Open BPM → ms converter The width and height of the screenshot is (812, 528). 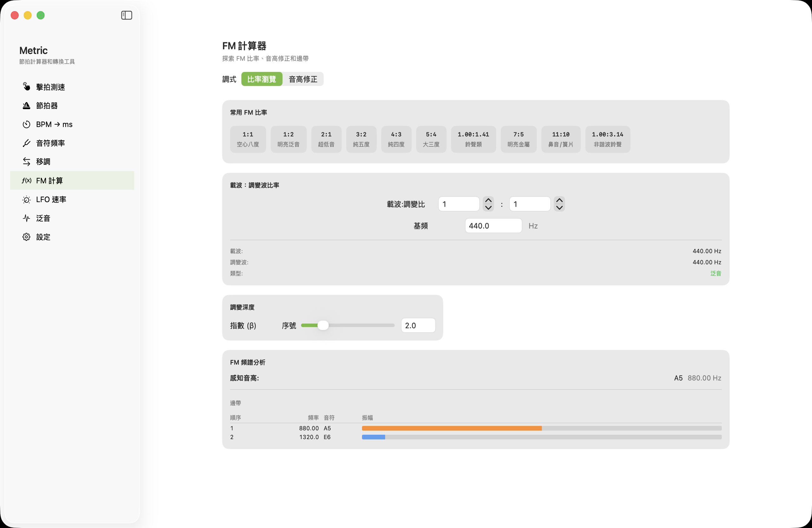coord(72,124)
